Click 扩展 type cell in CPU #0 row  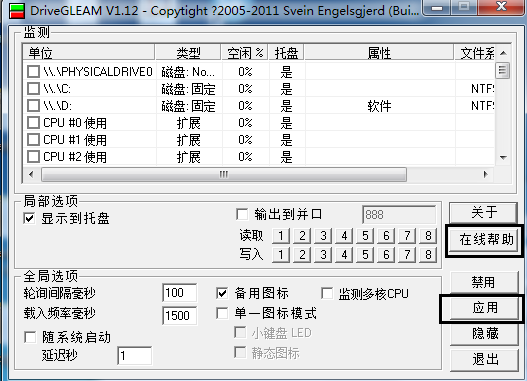(x=189, y=123)
